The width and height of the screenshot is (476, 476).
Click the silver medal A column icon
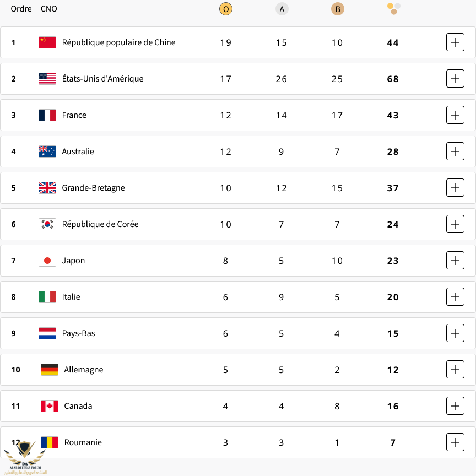(x=282, y=9)
